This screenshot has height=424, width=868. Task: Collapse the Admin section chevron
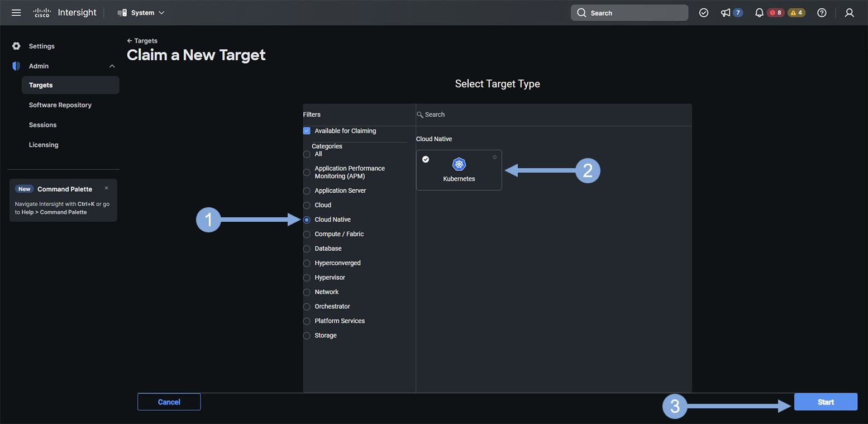(112, 66)
